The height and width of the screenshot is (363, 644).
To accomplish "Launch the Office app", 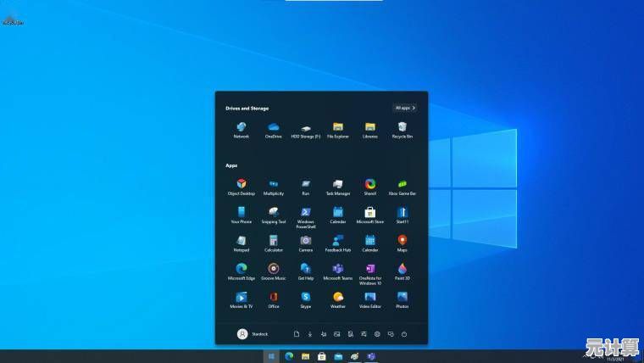I will point(274,300).
